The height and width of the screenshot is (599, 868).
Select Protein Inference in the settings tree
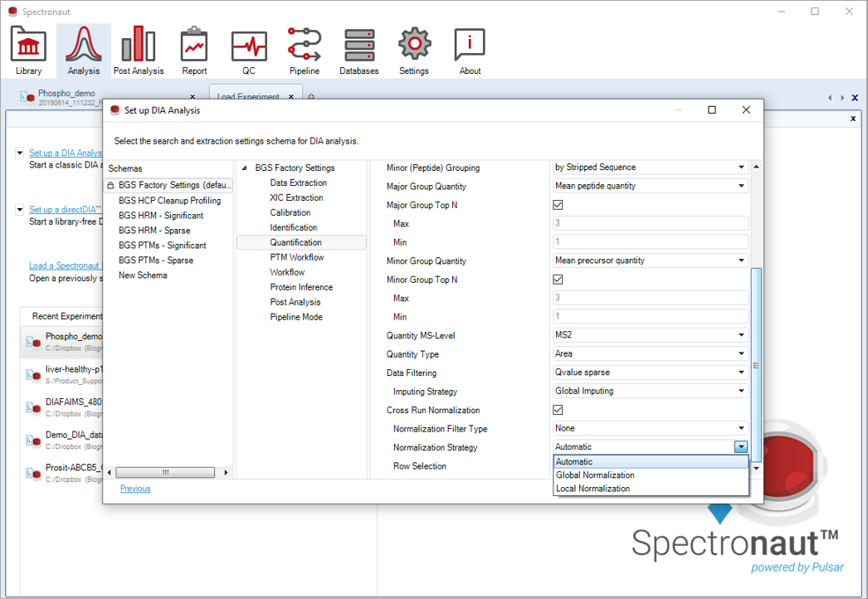(302, 287)
